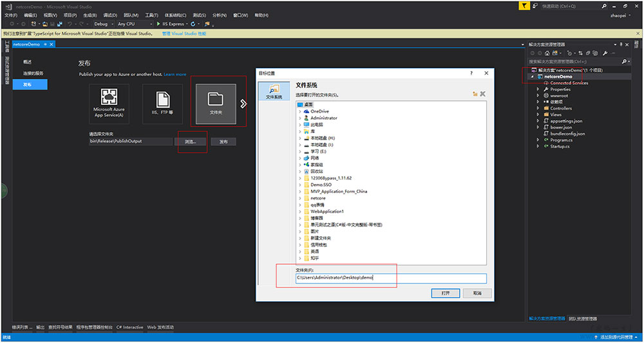Expand the Administrator folder node
644x343 pixels.
click(300, 118)
